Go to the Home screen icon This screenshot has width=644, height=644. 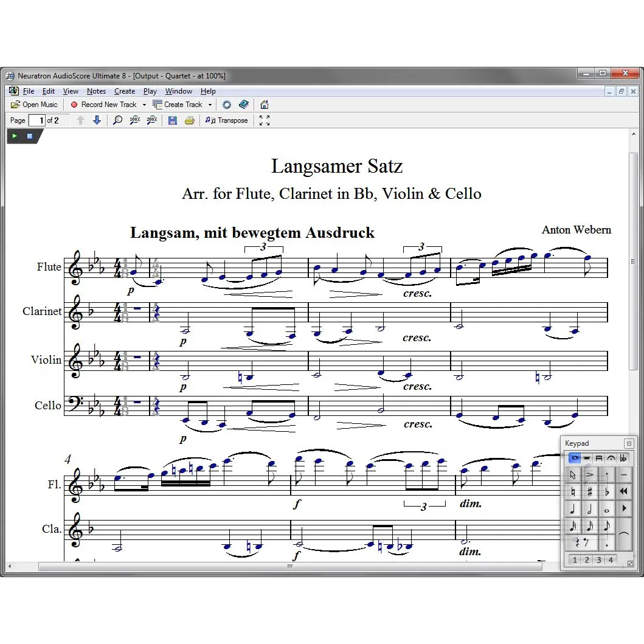(264, 105)
